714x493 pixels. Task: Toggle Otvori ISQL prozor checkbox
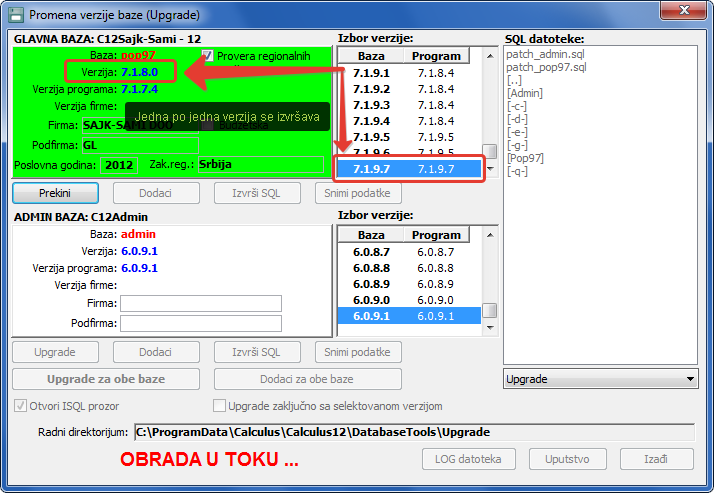(x=21, y=406)
